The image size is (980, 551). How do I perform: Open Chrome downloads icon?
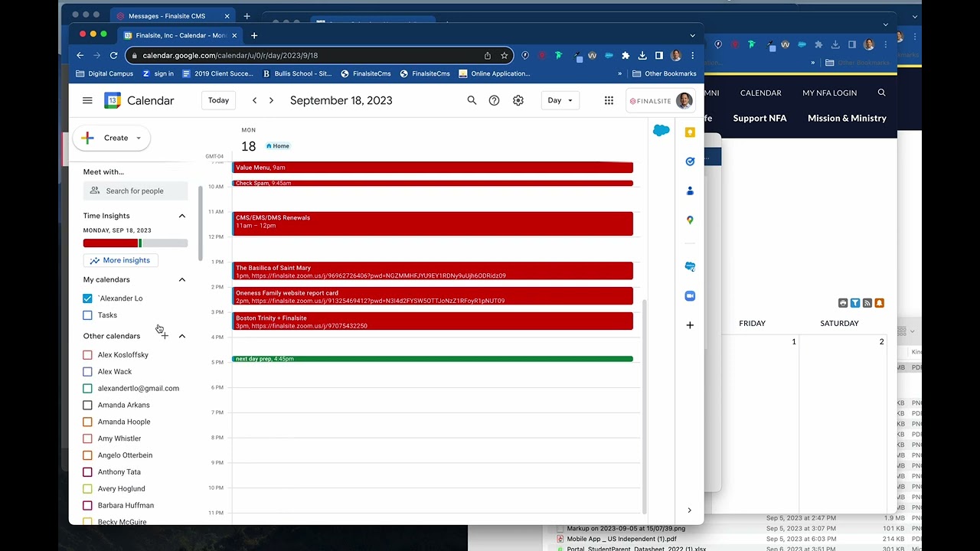click(x=642, y=55)
